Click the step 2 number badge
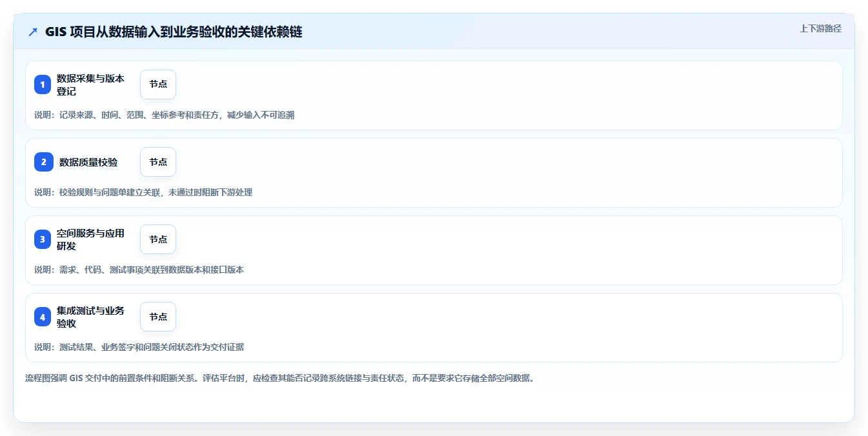Image resolution: width=868 pixels, height=436 pixels. (x=44, y=162)
